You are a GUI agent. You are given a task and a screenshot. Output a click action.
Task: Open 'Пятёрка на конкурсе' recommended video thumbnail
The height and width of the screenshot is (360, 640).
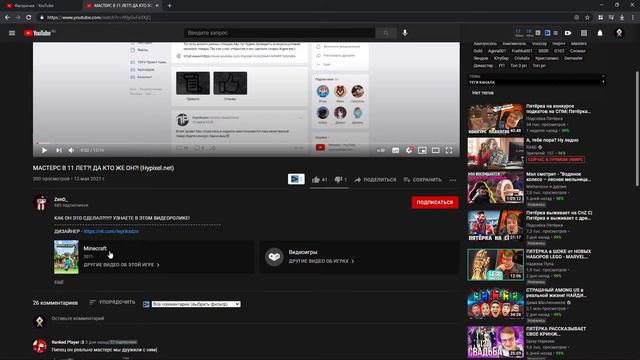496,119
